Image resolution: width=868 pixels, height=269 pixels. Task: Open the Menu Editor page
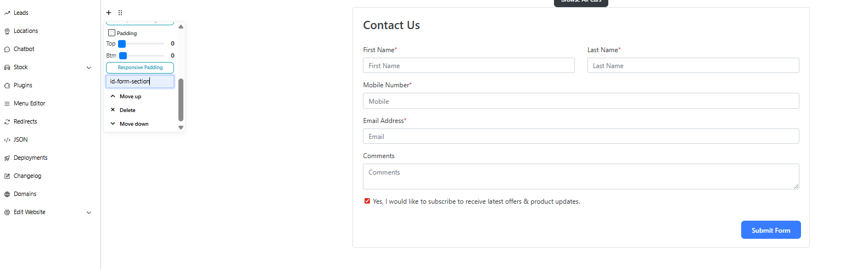tap(30, 103)
